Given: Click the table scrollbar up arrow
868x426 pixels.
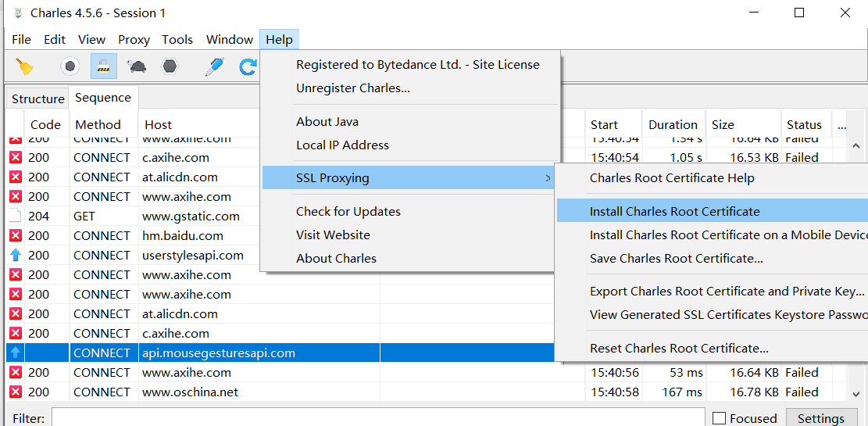Looking at the screenshot, I should pyautogui.click(x=855, y=145).
